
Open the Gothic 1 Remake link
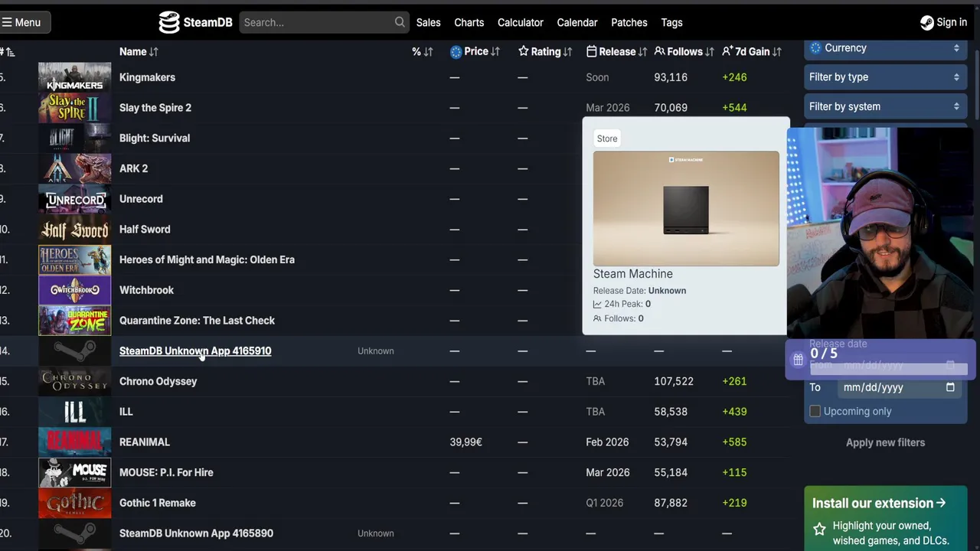[x=158, y=503]
